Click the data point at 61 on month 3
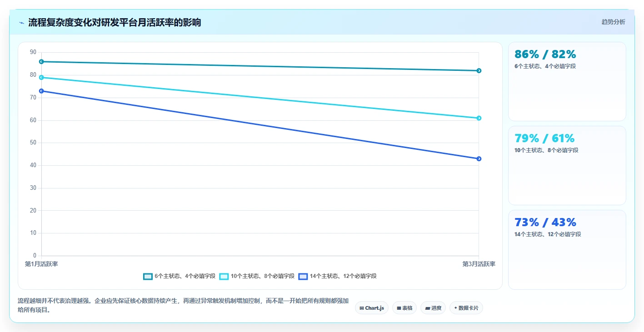Image resolution: width=644 pixels, height=332 pixels. 479,118
